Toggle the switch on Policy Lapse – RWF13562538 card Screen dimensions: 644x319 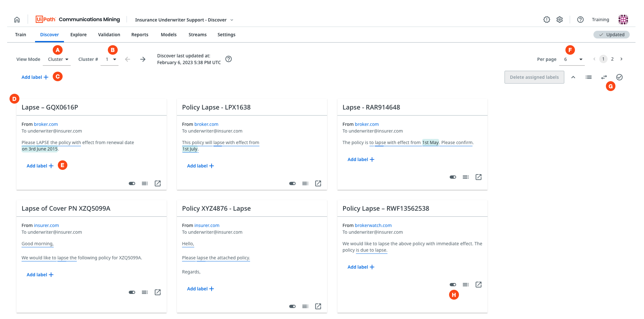[x=453, y=285]
